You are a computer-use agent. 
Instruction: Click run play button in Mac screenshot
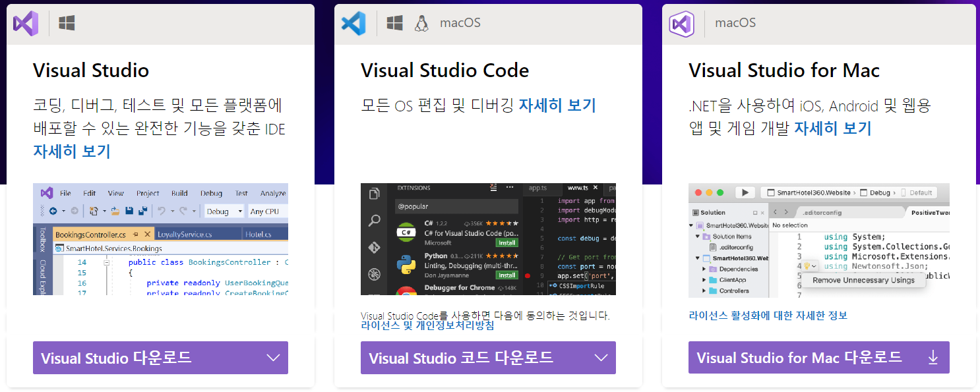click(x=745, y=192)
